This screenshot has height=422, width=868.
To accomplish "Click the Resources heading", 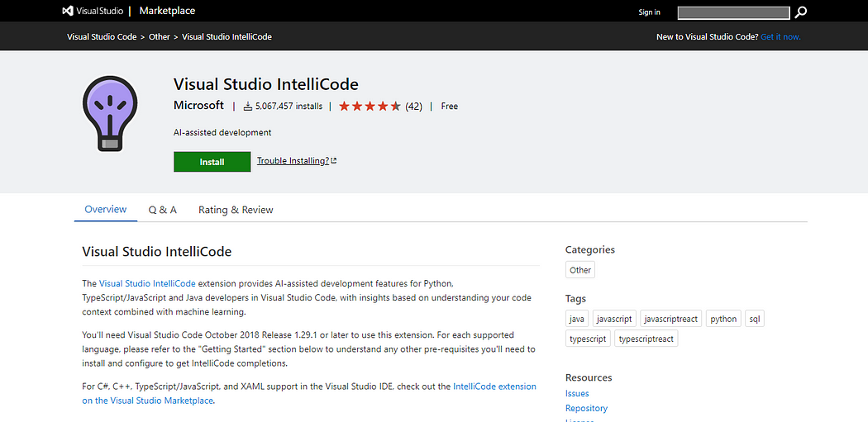I will (589, 377).
